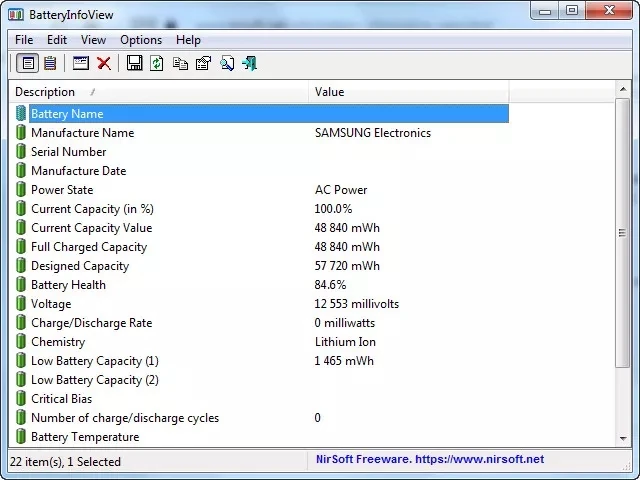Select the Chemistry row label
This screenshot has height=480, width=640.
(58, 342)
